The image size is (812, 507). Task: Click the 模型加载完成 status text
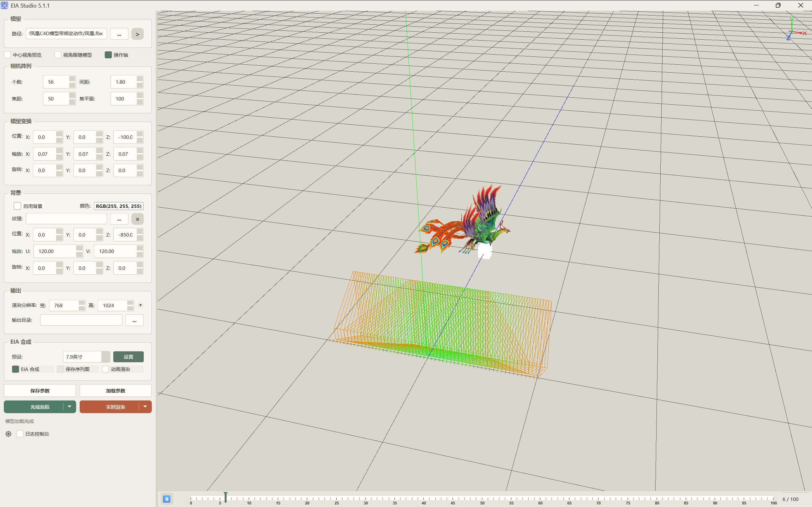pyautogui.click(x=19, y=421)
